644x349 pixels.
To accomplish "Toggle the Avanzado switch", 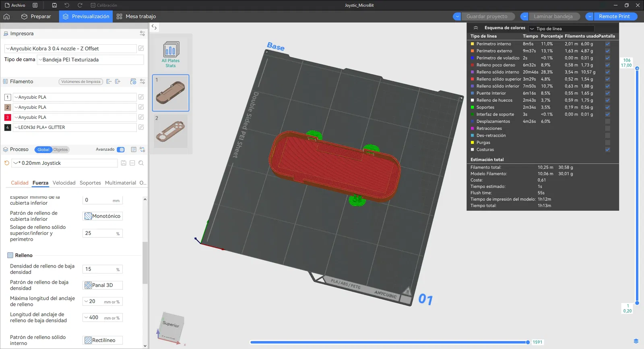I will (121, 150).
